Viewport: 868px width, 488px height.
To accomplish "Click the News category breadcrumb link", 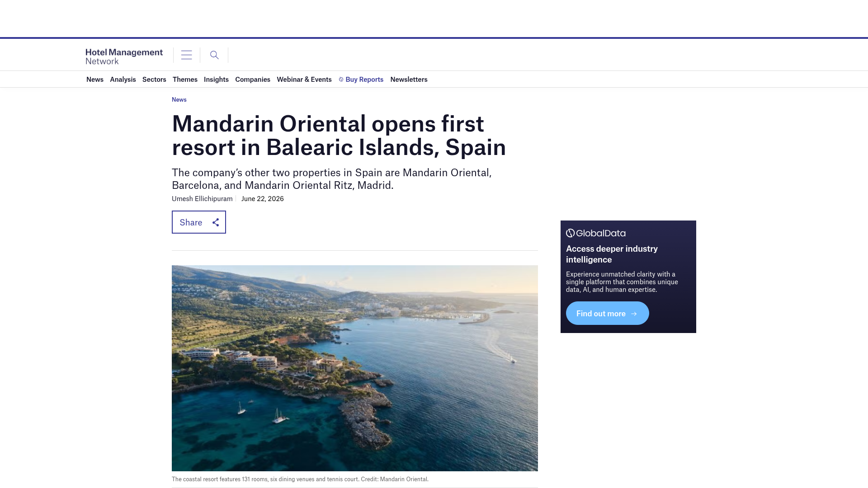I will pyautogui.click(x=179, y=99).
